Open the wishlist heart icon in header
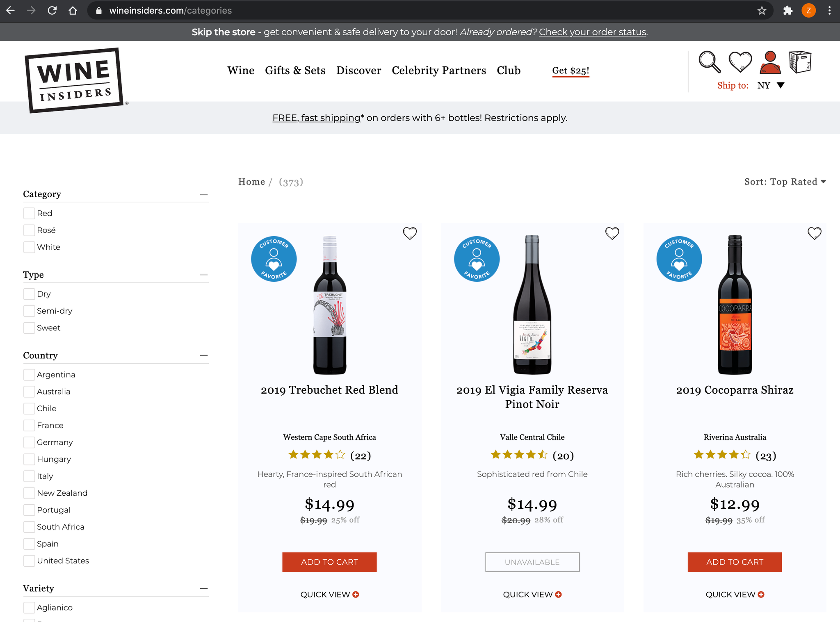 pyautogui.click(x=740, y=62)
